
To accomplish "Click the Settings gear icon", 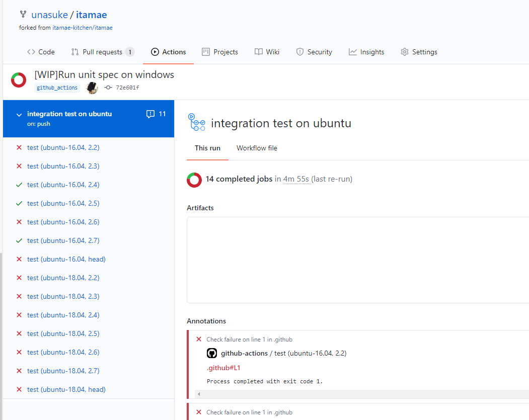I will (x=405, y=52).
